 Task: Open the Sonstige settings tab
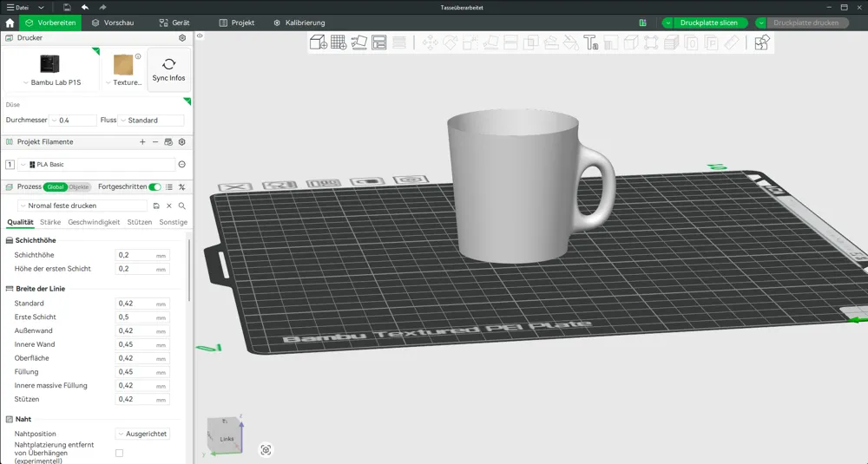[174, 222]
